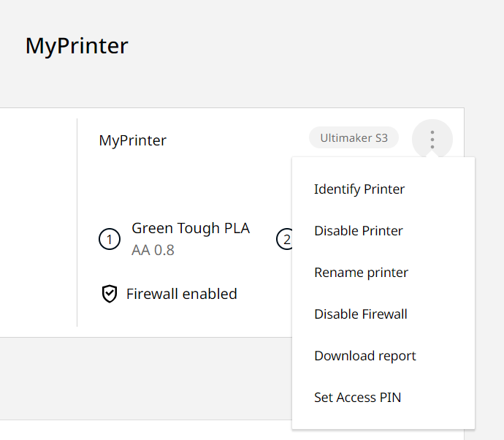Click the firewall shield icon
The image size is (504, 440).
click(110, 295)
